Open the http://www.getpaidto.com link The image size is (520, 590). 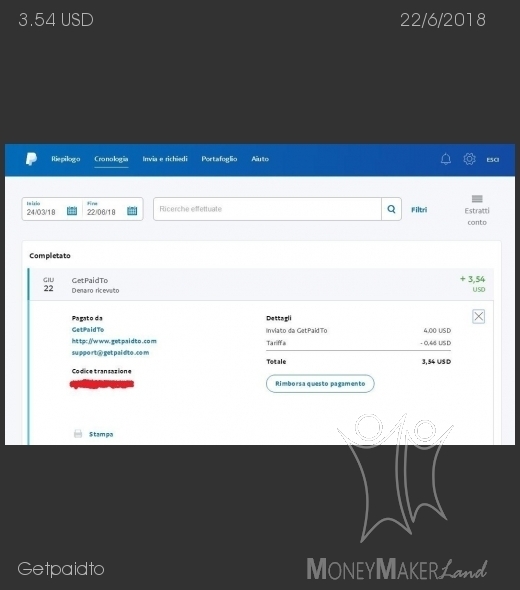(x=114, y=341)
